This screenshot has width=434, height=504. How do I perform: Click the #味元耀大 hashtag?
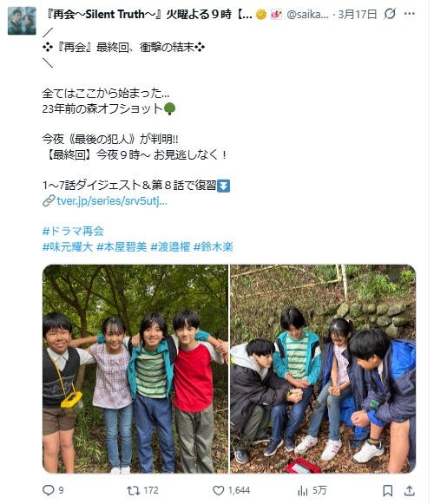pos(68,246)
